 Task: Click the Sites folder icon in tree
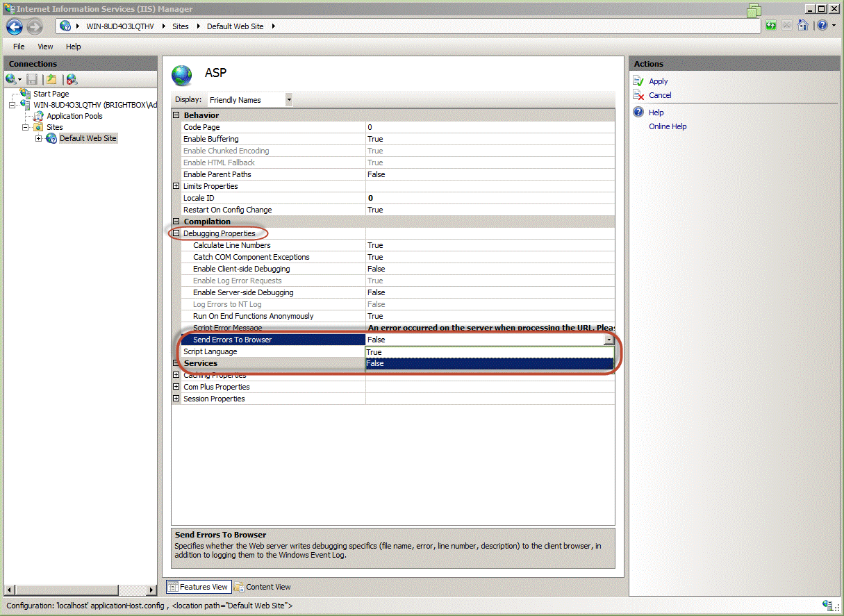click(38, 127)
